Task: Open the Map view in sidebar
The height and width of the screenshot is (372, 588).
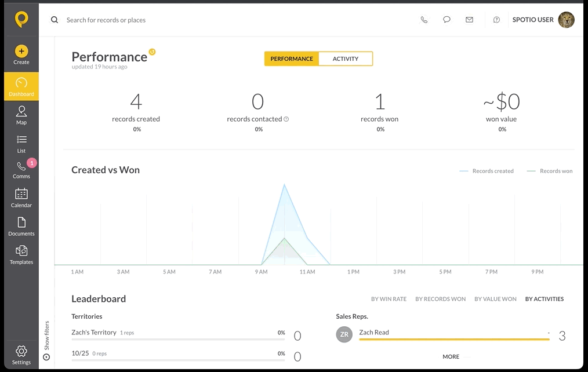Action: 21,115
